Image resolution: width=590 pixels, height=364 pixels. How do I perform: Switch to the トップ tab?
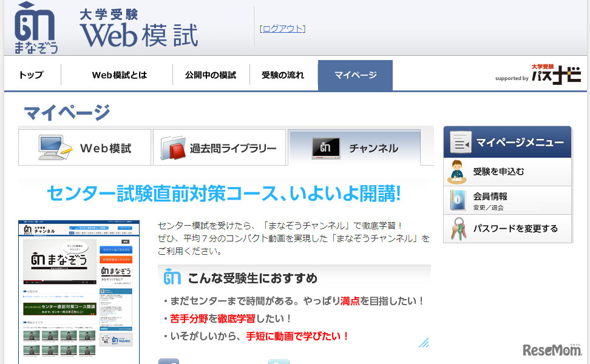click(32, 75)
